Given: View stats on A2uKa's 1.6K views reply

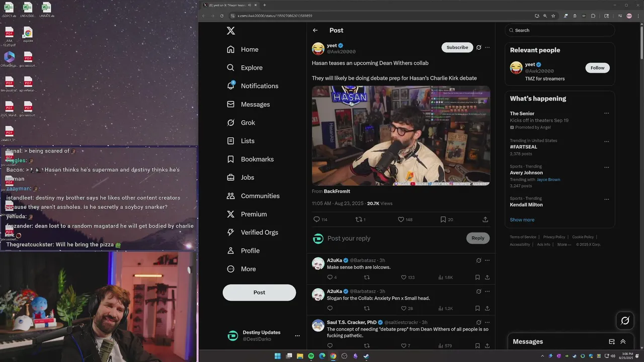Looking at the screenshot, I should (446, 278).
